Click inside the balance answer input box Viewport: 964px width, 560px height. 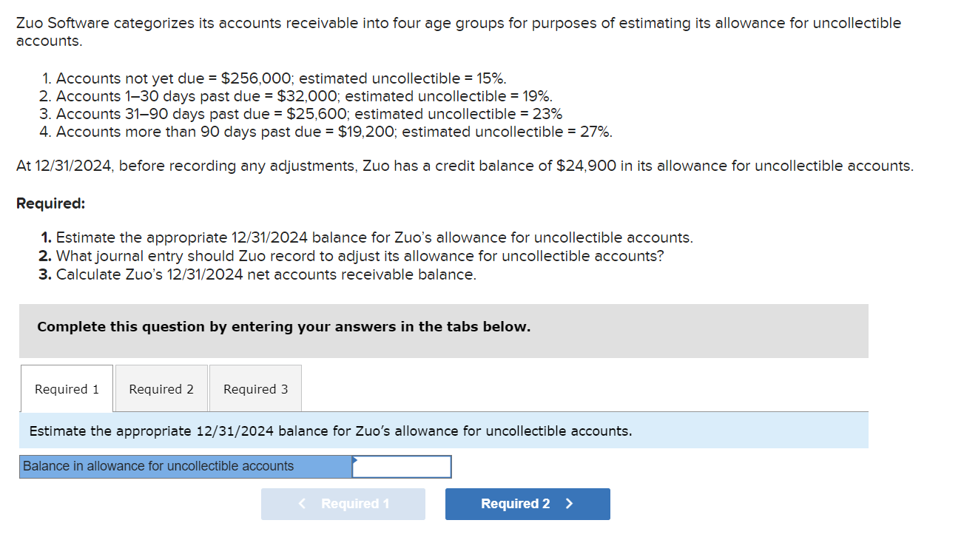click(x=402, y=466)
